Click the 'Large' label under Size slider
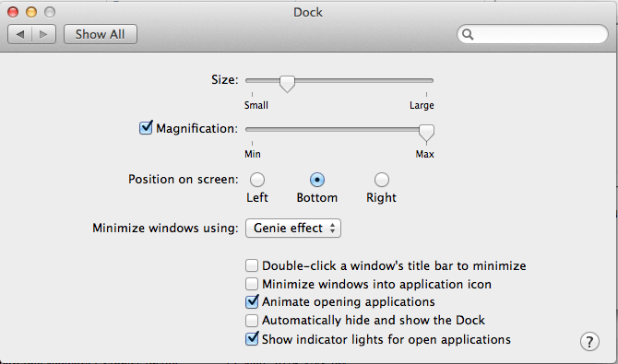Image resolution: width=618 pixels, height=364 pixels. click(x=422, y=106)
